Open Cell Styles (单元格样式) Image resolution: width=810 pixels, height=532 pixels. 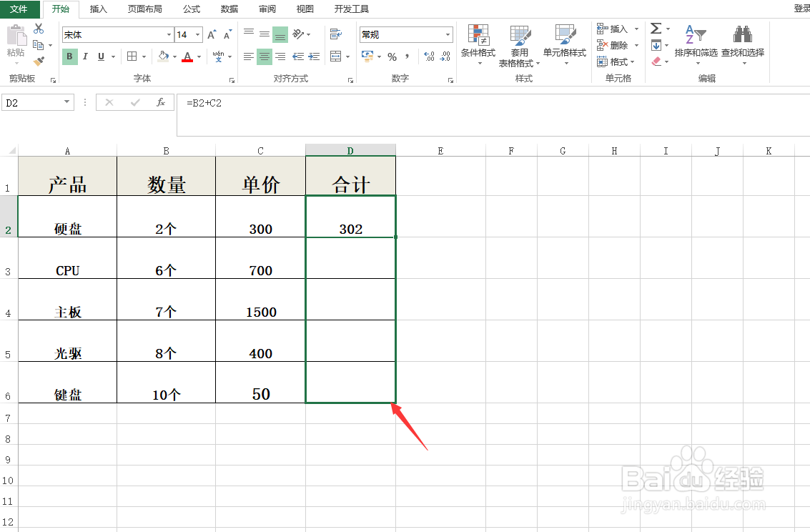(565, 45)
